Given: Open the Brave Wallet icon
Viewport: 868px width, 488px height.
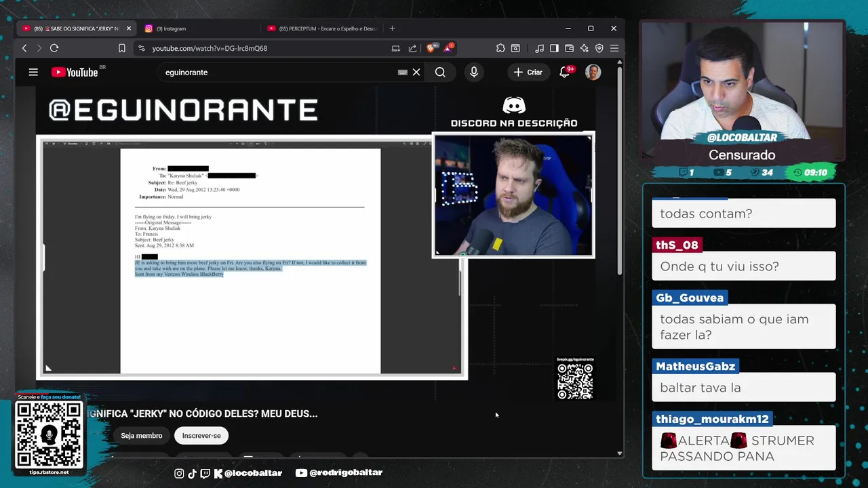Looking at the screenshot, I should (569, 48).
